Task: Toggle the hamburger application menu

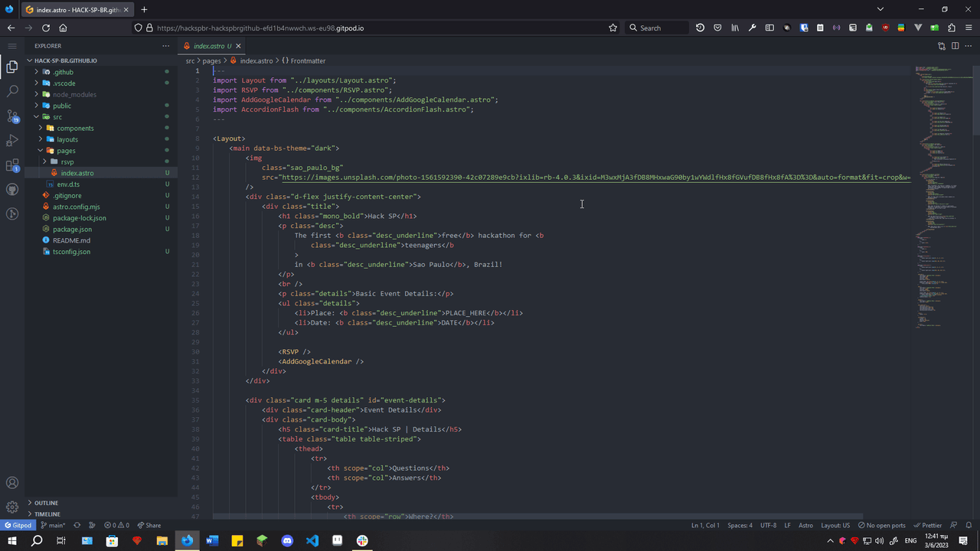Action: [12, 46]
